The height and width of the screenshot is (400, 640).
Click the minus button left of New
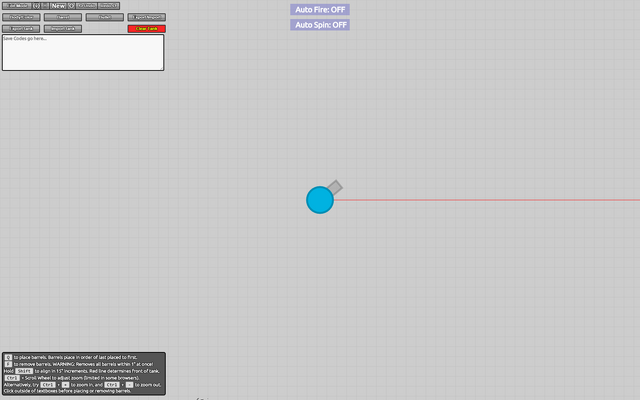click(x=45, y=6)
